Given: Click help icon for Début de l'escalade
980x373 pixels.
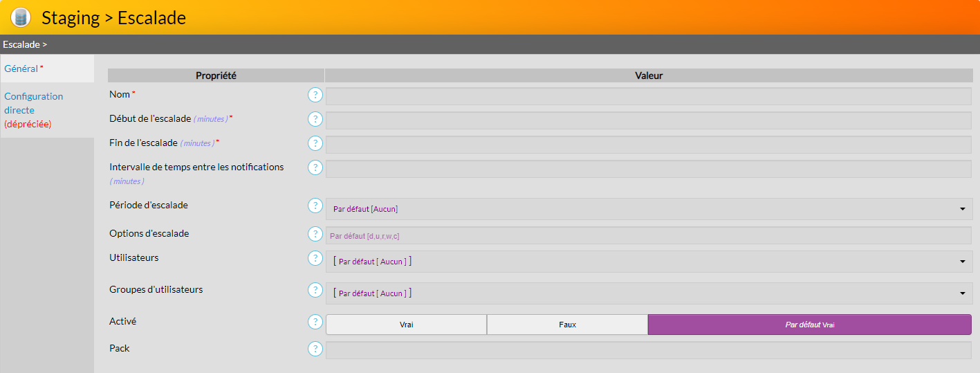Looking at the screenshot, I should (x=315, y=119).
